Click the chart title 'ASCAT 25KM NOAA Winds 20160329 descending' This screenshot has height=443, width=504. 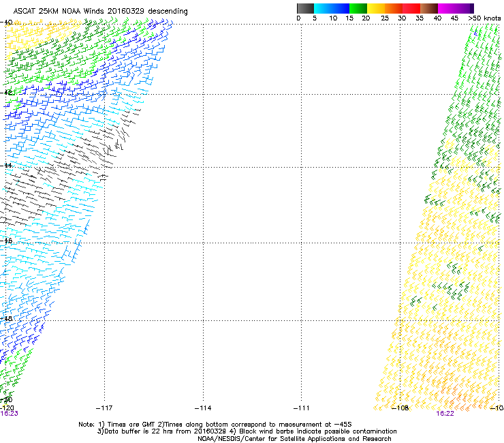click(100, 12)
